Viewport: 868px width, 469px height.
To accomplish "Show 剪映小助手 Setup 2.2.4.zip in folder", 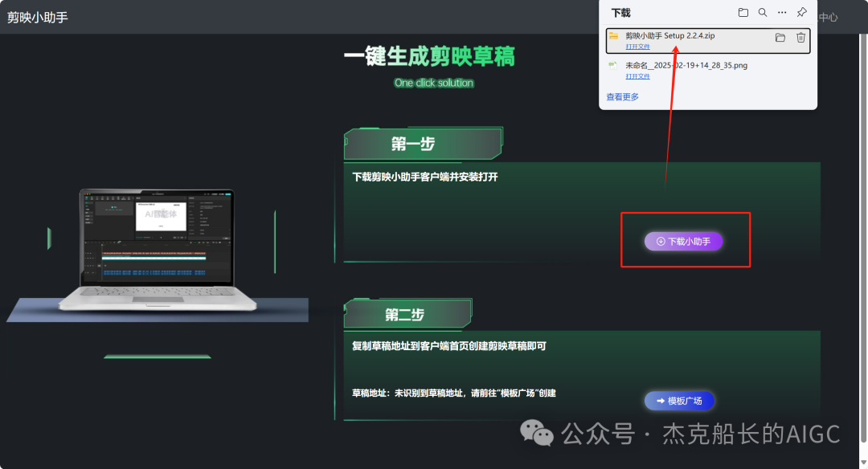I will tap(780, 38).
